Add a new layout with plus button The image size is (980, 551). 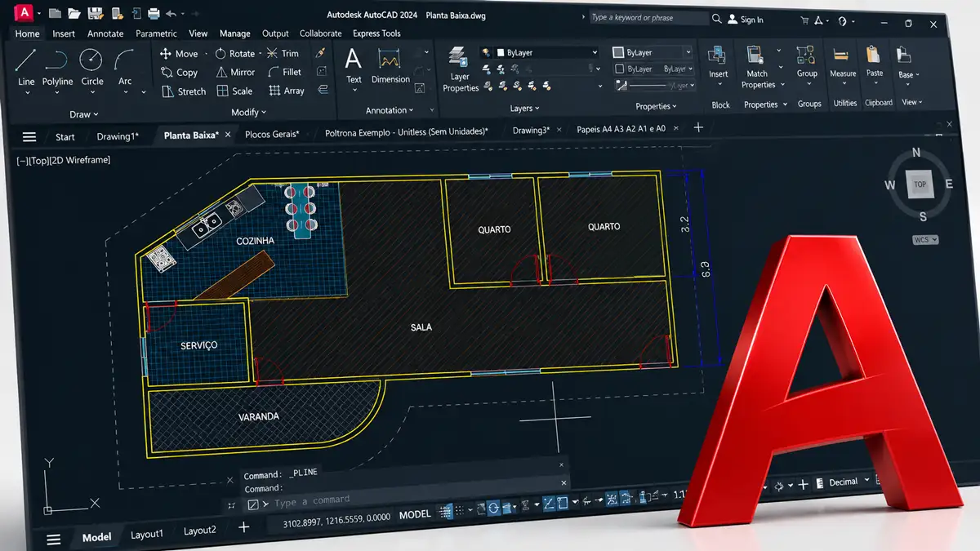243,527
